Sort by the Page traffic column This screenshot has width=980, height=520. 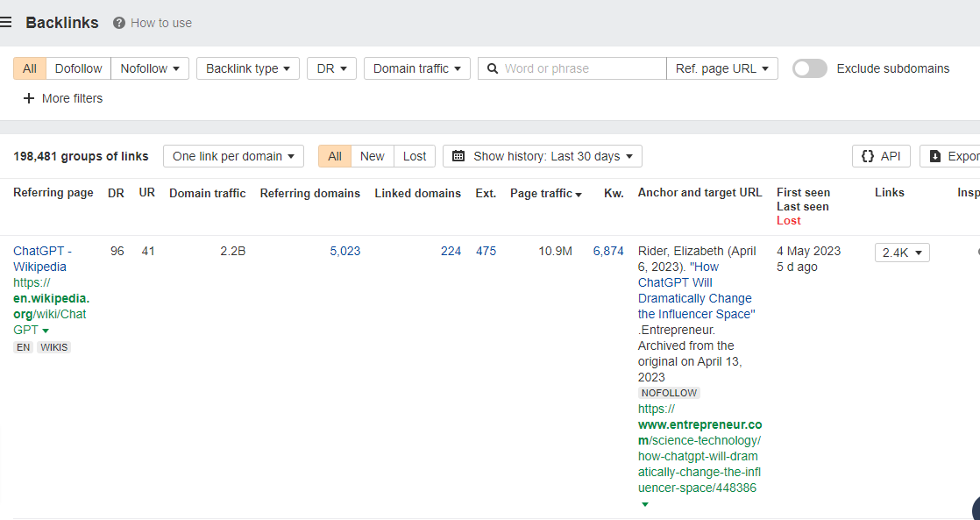tap(545, 194)
